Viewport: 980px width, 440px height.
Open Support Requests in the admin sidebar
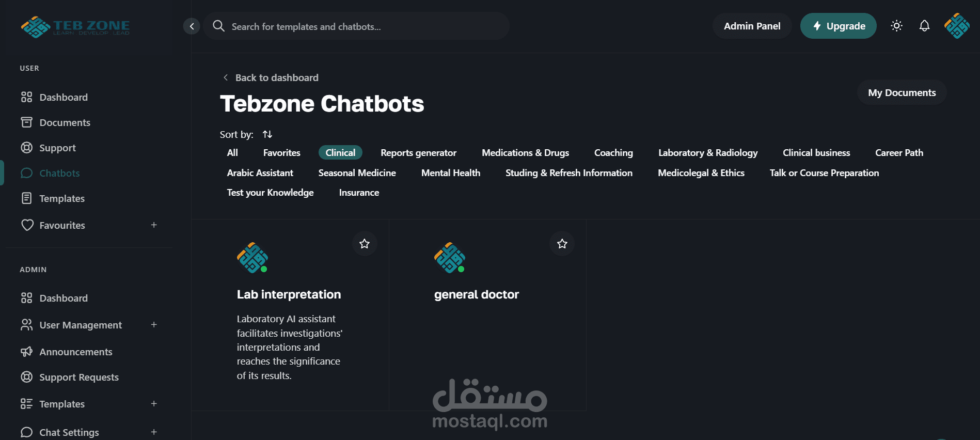78,377
